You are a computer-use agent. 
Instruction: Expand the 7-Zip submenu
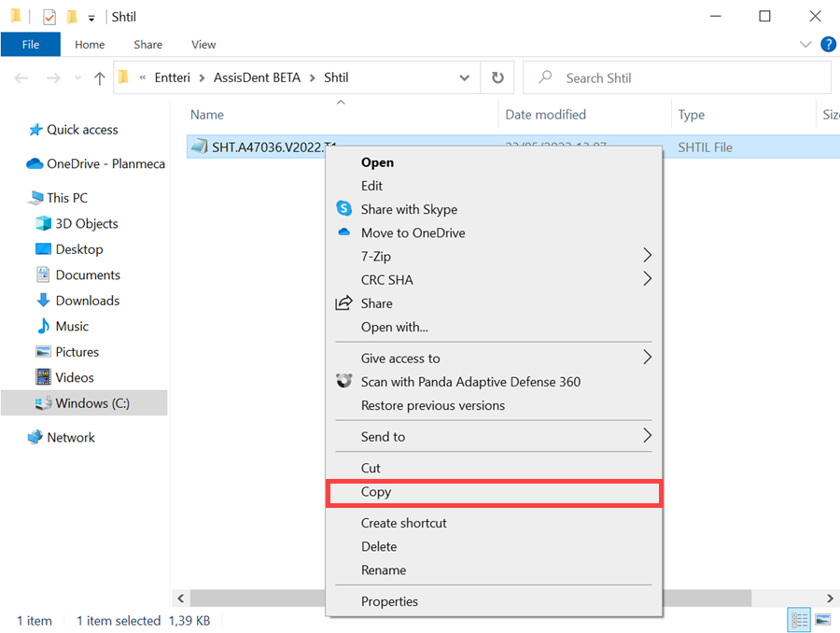tap(494, 256)
